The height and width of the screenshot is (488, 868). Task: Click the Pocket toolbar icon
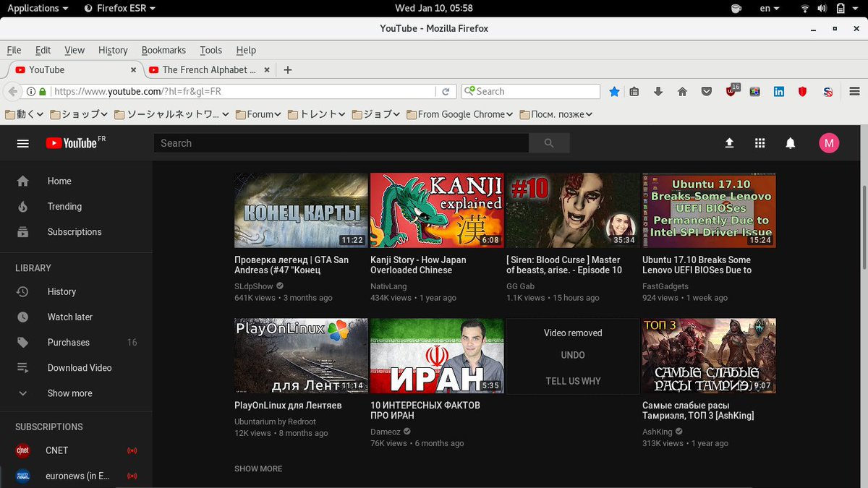click(x=707, y=92)
